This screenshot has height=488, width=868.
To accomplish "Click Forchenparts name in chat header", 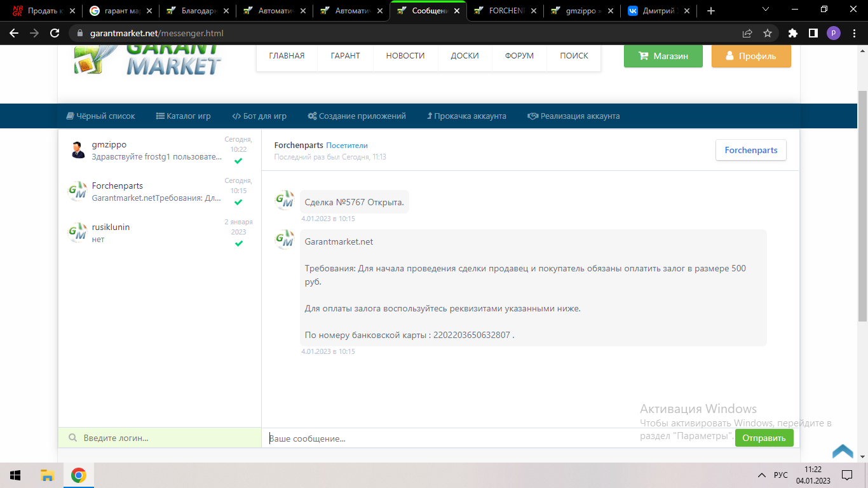I will [299, 146].
